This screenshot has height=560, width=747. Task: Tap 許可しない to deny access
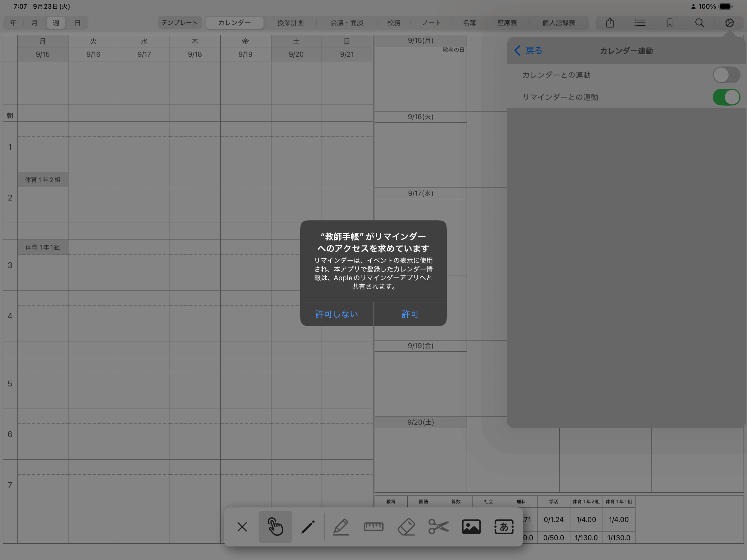336,314
